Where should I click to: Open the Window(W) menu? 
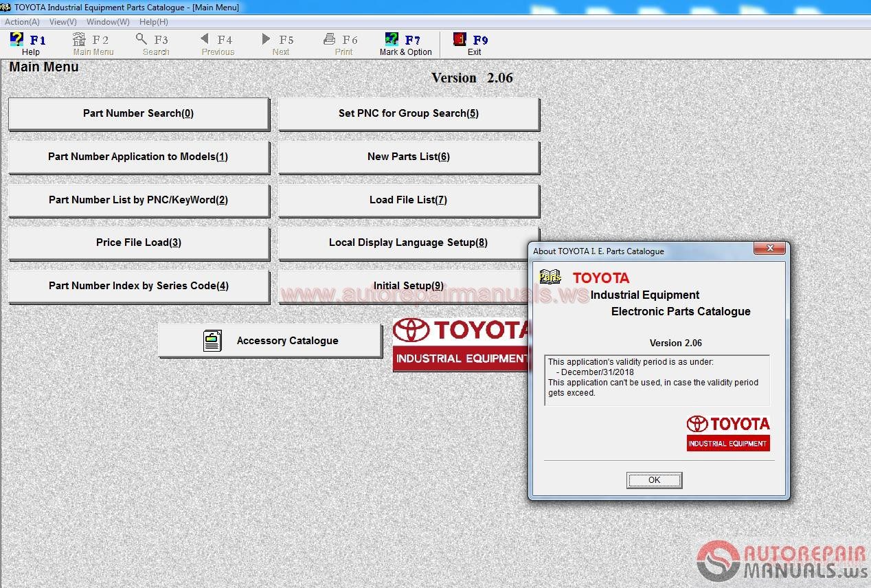(x=106, y=21)
